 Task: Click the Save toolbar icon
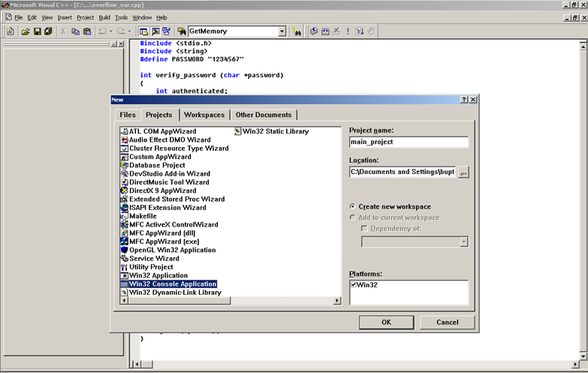[x=37, y=32]
